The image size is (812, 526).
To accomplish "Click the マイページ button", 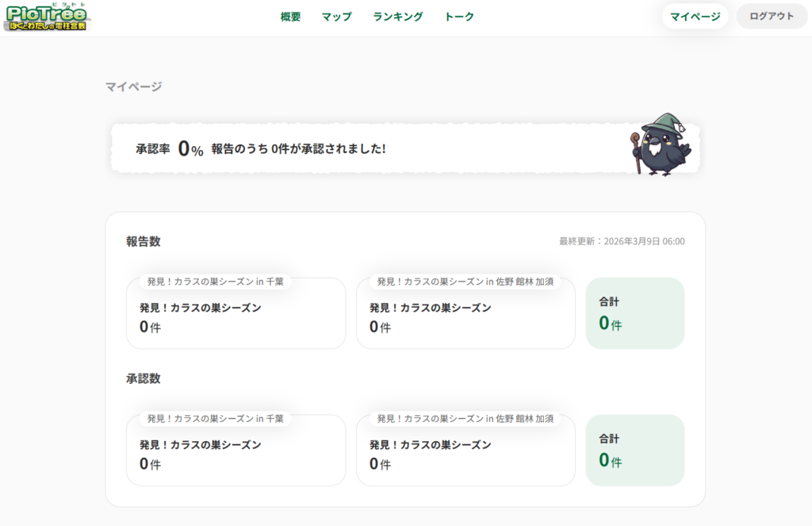I will coord(695,17).
